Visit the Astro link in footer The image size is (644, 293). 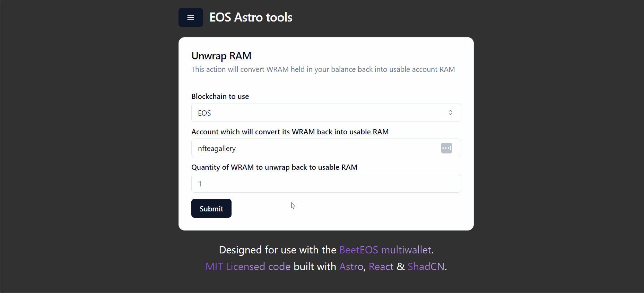pyautogui.click(x=351, y=267)
